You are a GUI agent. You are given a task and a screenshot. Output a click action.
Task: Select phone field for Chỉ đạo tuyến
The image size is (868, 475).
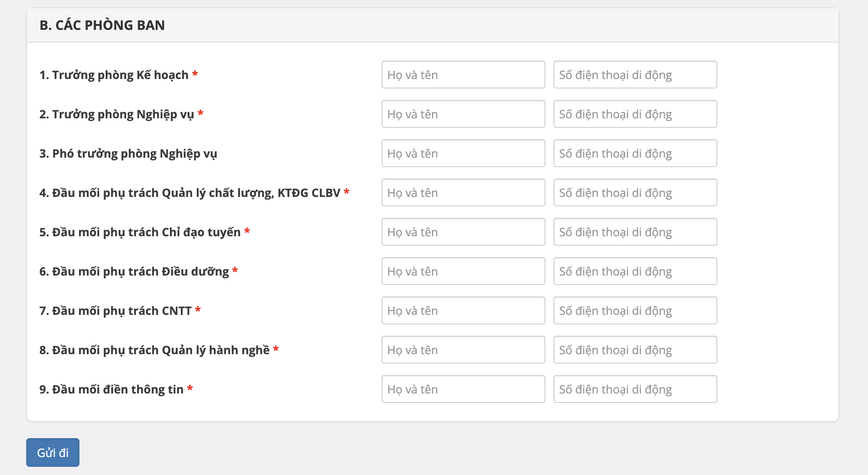tap(635, 232)
